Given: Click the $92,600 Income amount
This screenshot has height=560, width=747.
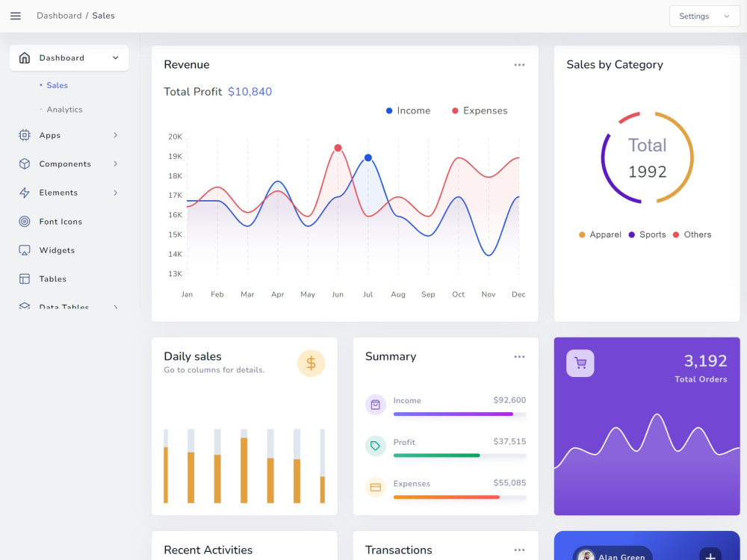Looking at the screenshot, I should [x=509, y=400].
